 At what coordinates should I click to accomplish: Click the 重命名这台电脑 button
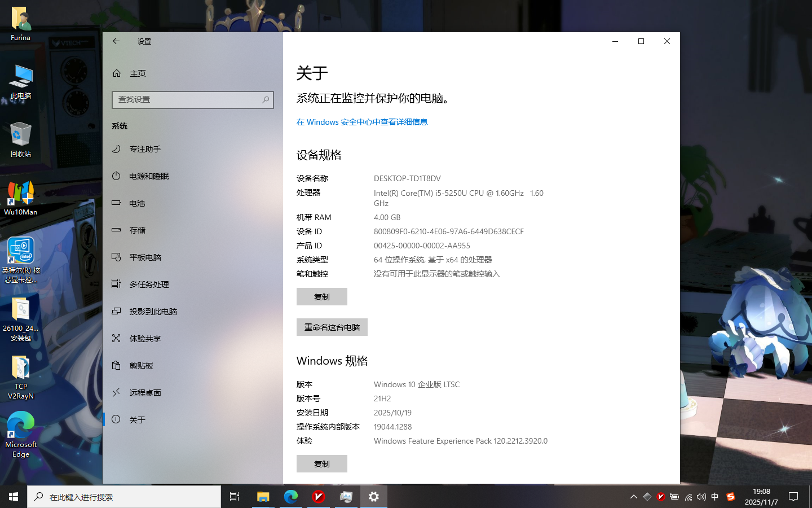(332, 327)
